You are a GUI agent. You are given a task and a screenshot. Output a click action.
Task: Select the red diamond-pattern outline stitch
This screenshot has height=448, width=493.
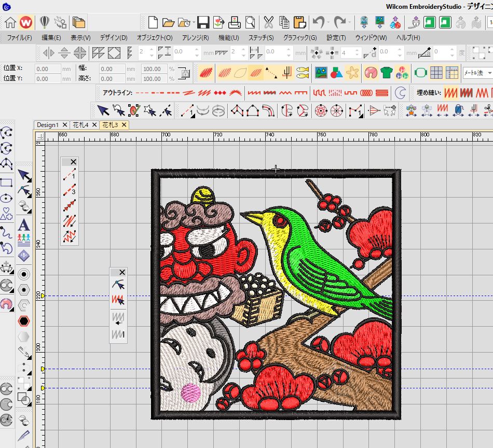pos(220,93)
